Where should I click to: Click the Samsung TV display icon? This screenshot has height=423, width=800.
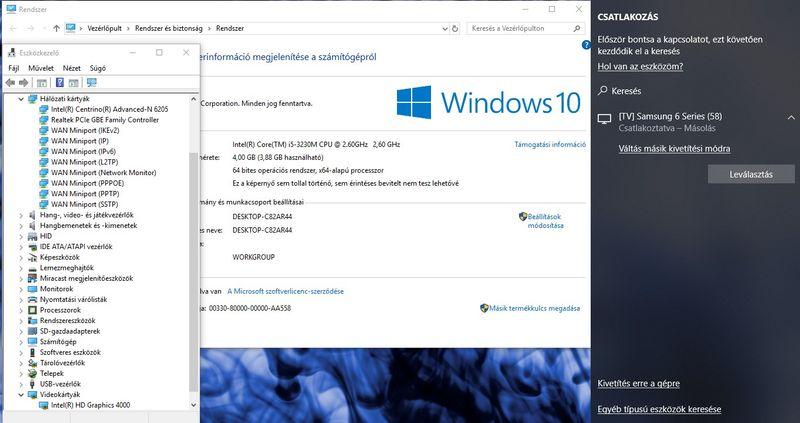[x=605, y=119]
